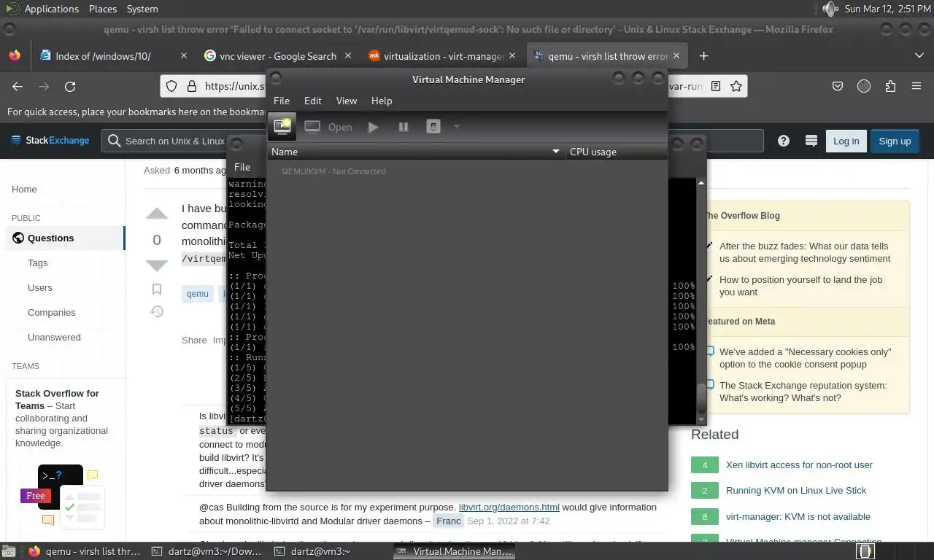934x560 pixels.
Task: Open Unanswered in the sidebar
Action: tap(54, 337)
